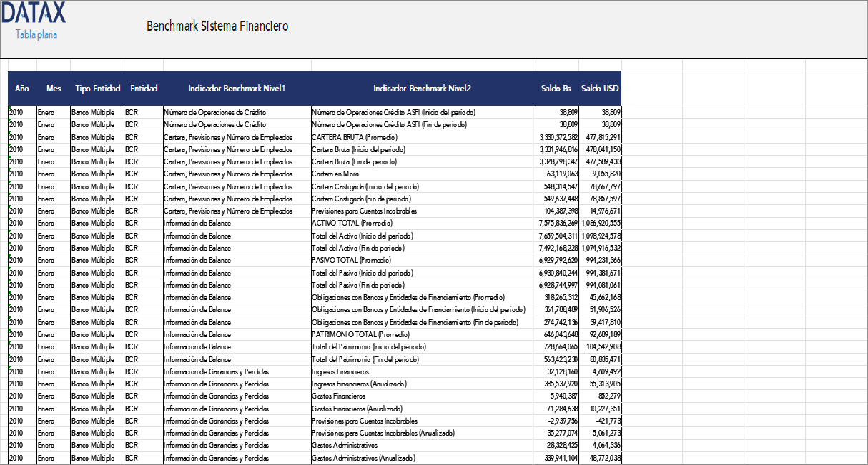Click the 'PASIVO TOTAL (Promedio)' cell
The image size is (868, 465).
coord(422,260)
